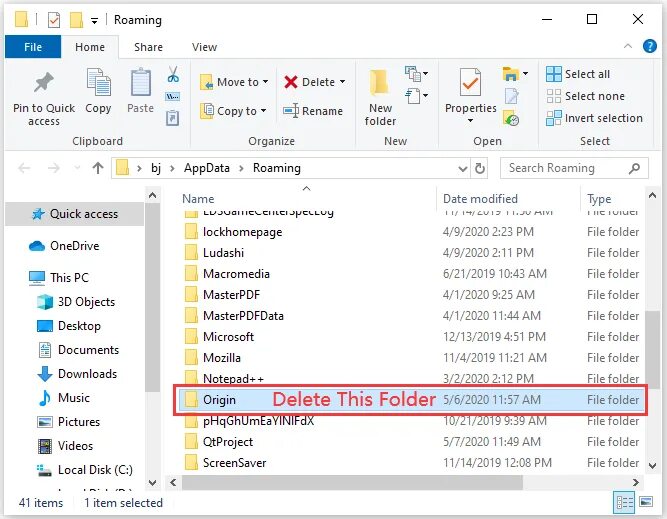
Task: Click the Paste shortcut icon
Action: click(x=172, y=118)
